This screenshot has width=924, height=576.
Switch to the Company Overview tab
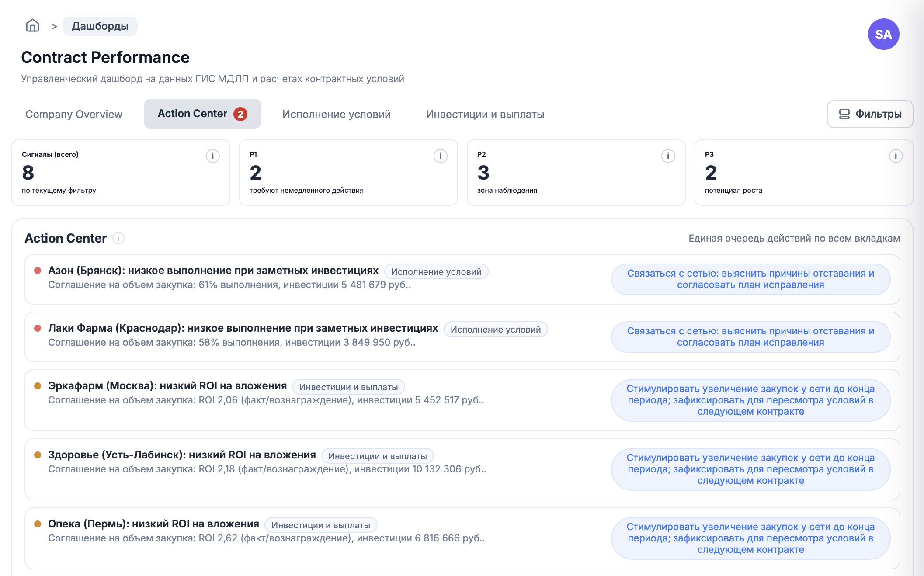(x=74, y=114)
